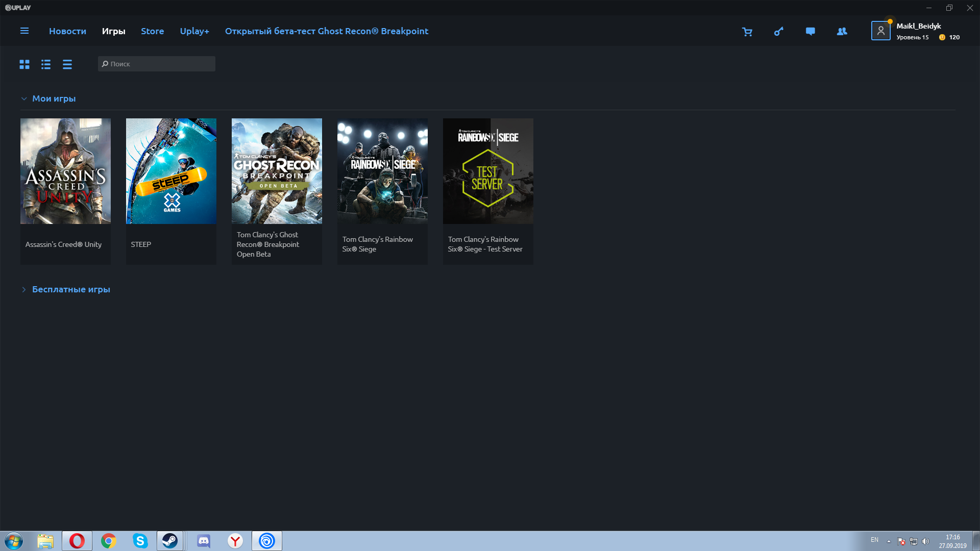
Task: Switch to grid tile view
Action: [24, 64]
